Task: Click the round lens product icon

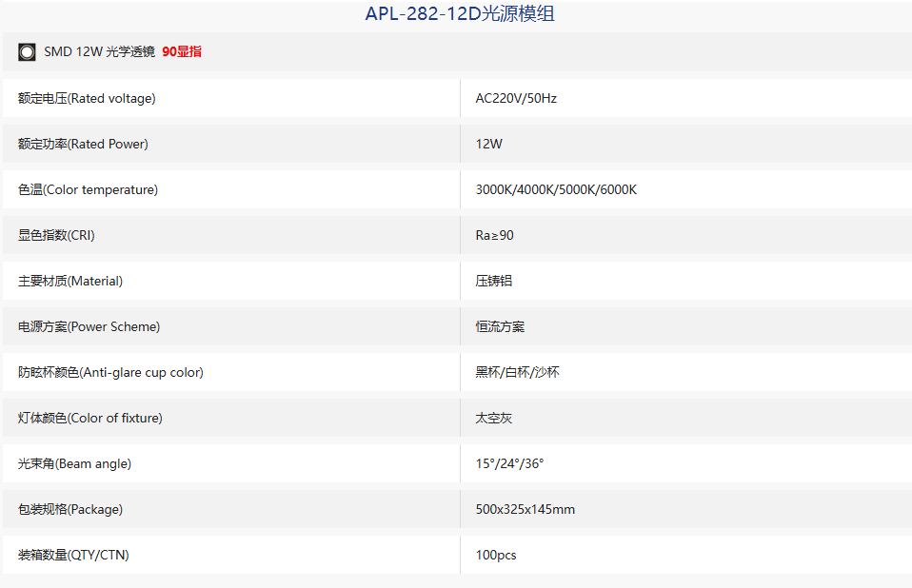Action: click(27, 52)
